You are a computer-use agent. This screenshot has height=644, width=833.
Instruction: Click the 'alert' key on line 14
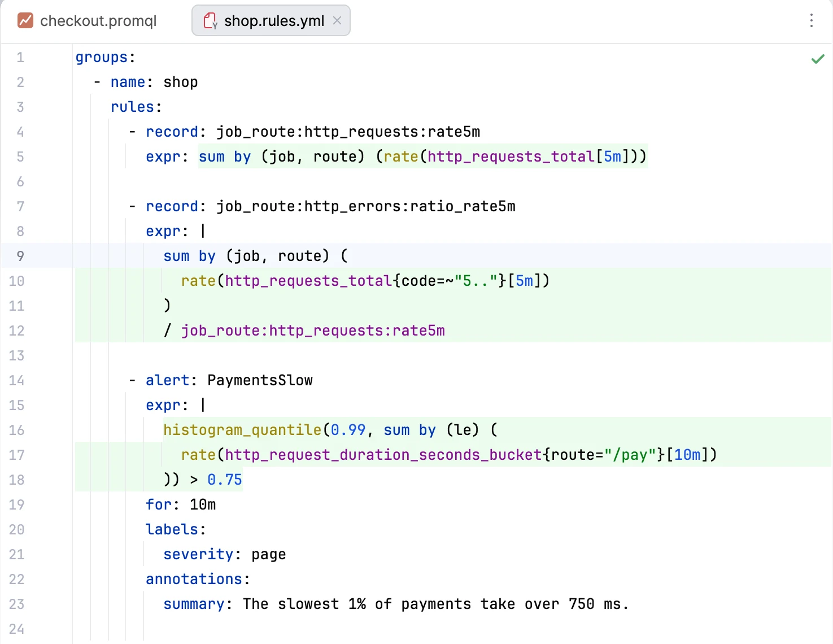[168, 380]
